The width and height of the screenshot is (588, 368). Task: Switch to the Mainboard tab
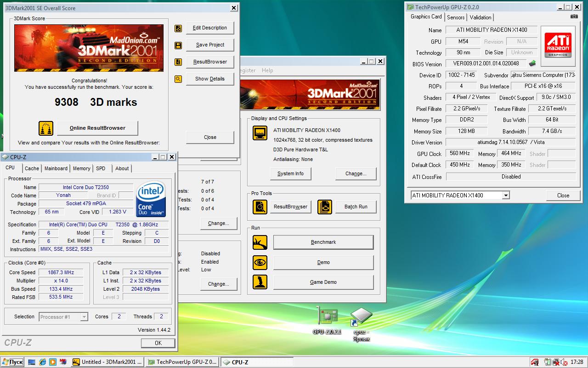[x=56, y=168]
